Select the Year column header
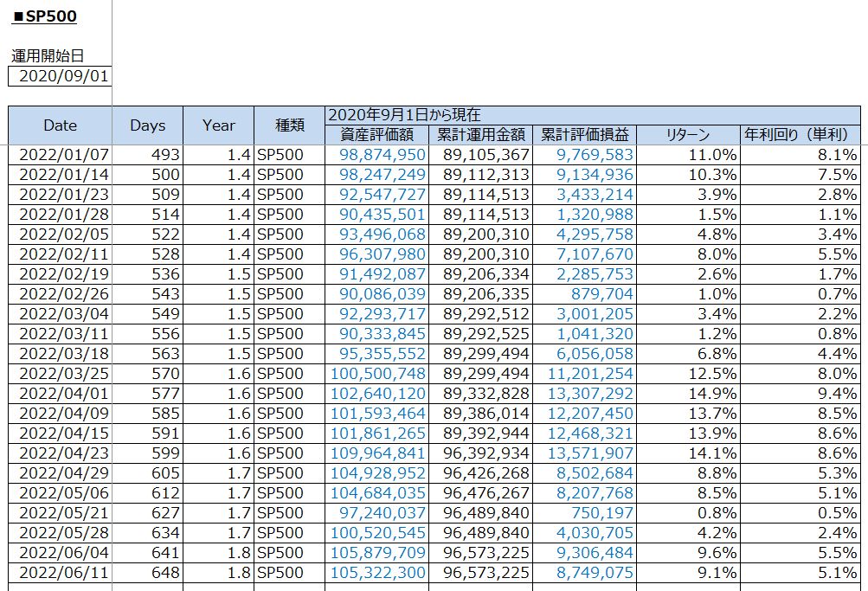This screenshot has height=591, width=868. (218, 125)
